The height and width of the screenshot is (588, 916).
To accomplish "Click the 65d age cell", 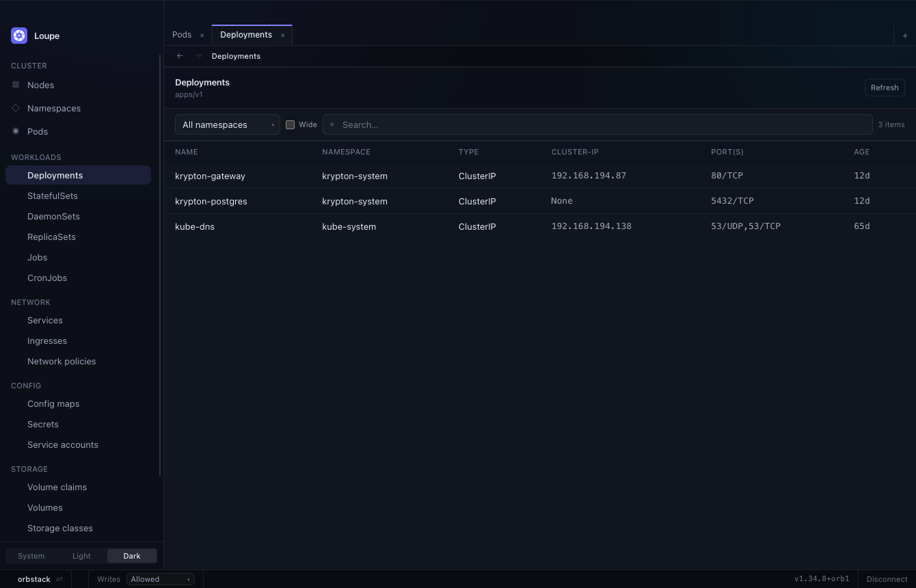I will pos(861,226).
